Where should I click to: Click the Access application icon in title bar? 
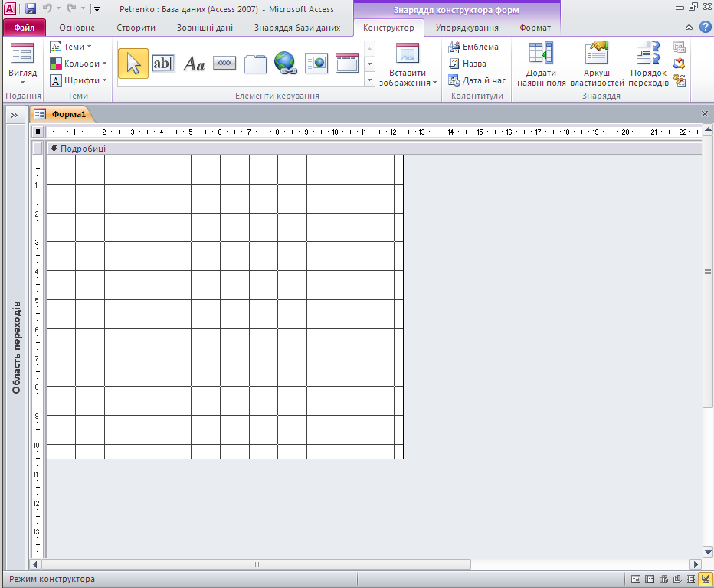[x=9, y=8]
